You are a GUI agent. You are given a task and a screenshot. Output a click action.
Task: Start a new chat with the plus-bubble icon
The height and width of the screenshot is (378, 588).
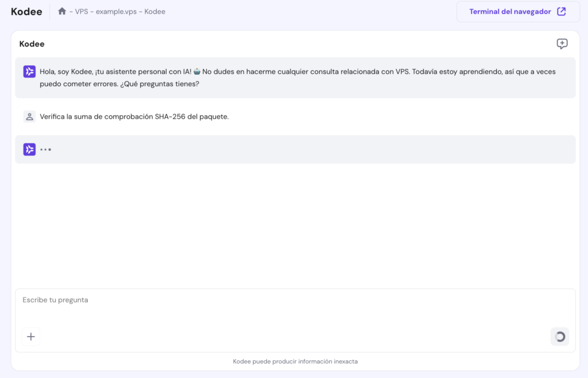(x=562, y=44)
